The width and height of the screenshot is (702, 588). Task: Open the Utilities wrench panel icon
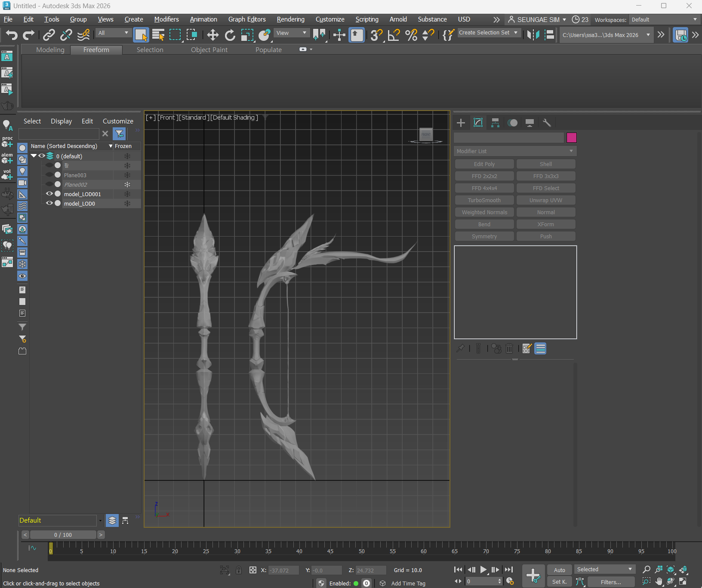click(547, 123)
